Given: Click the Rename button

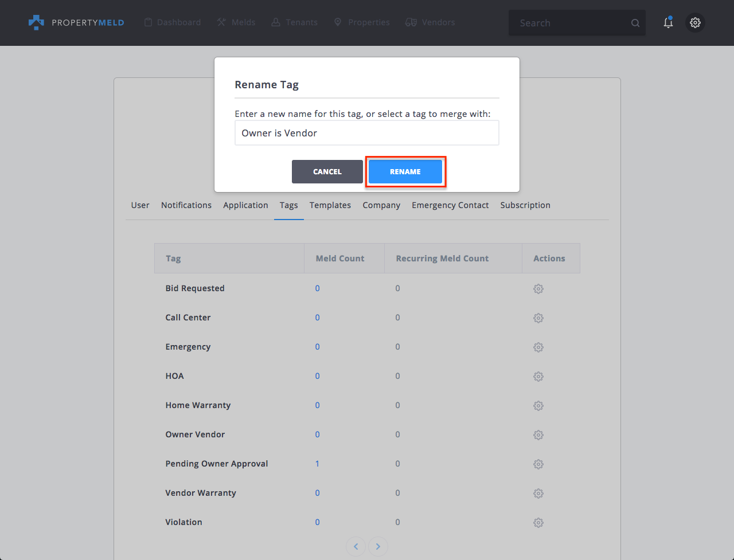Looking at the screenshot, I should tap(405, 171).
